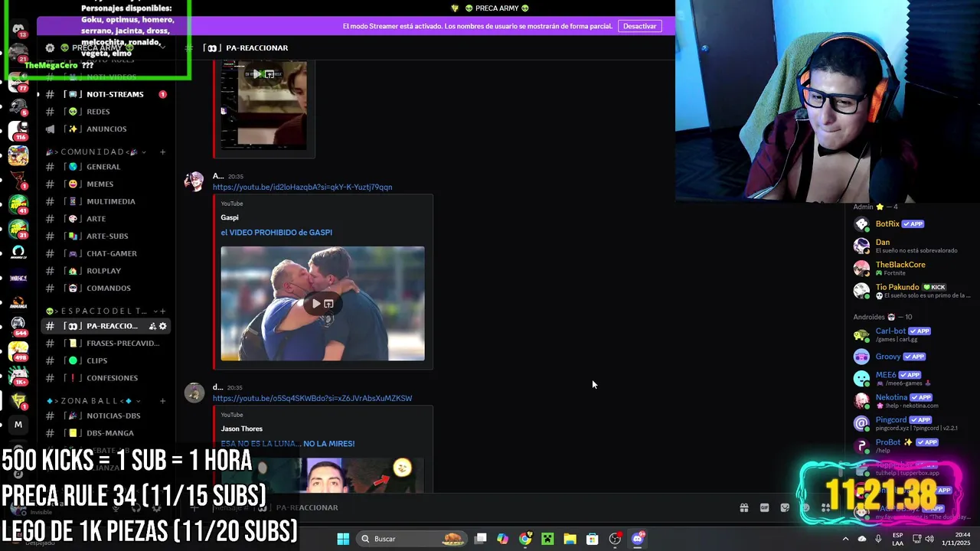Open Minecraft creeper icon on taskbar
Image resolution: width=980 pixels, height=551 pixels.
(x=547, y=539)
